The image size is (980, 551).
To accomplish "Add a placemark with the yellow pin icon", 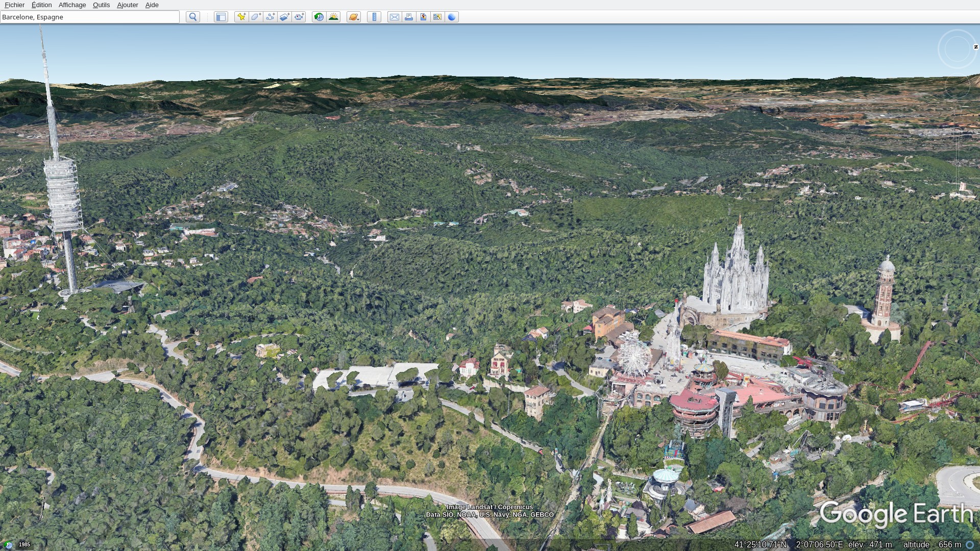I will point(241,17).
